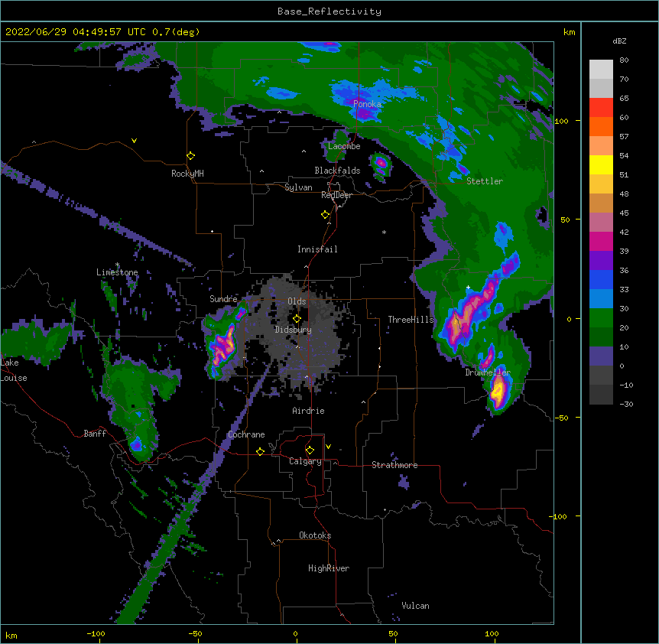The height and width of the screenshot is (644, 659).
Task: Click the storm cell east of Banff
Action: [x=137, y=443]
